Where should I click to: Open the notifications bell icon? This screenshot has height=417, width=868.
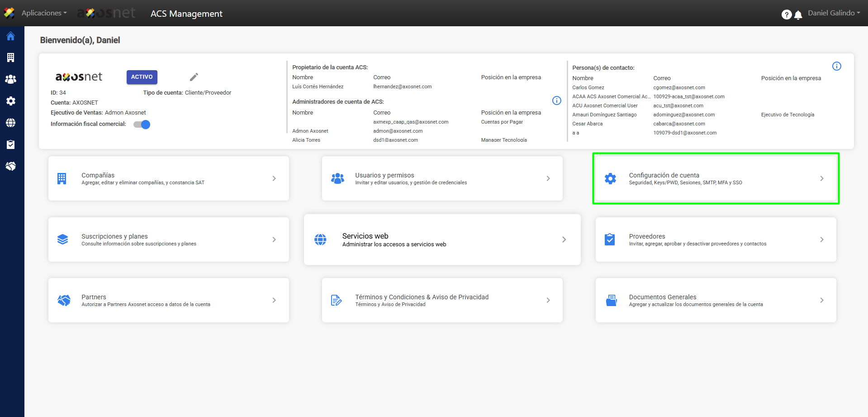coord(798,15)
